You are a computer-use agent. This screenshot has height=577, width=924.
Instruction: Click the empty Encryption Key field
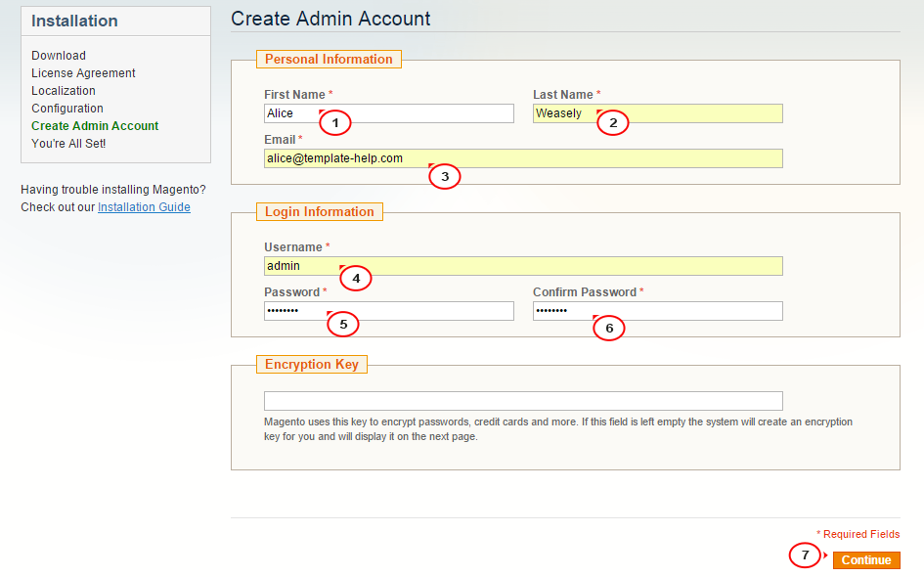[523, 401]
